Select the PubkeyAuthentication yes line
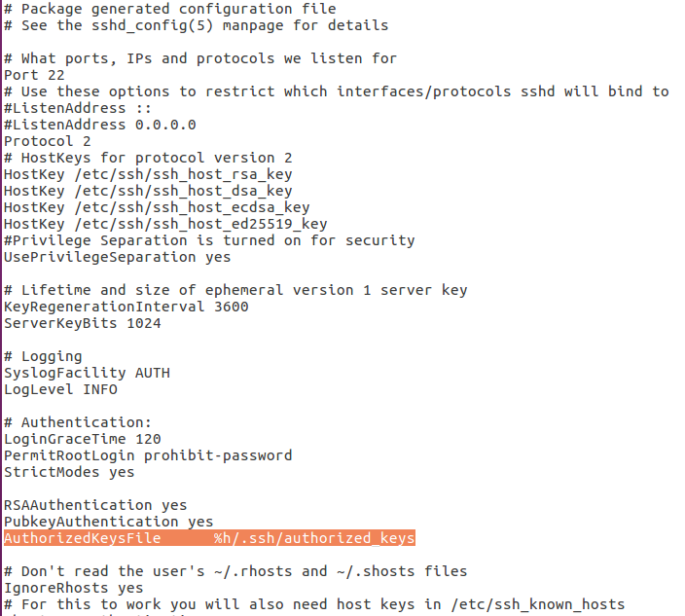Viewport: 685px width, 616px height. coord(108,522)
